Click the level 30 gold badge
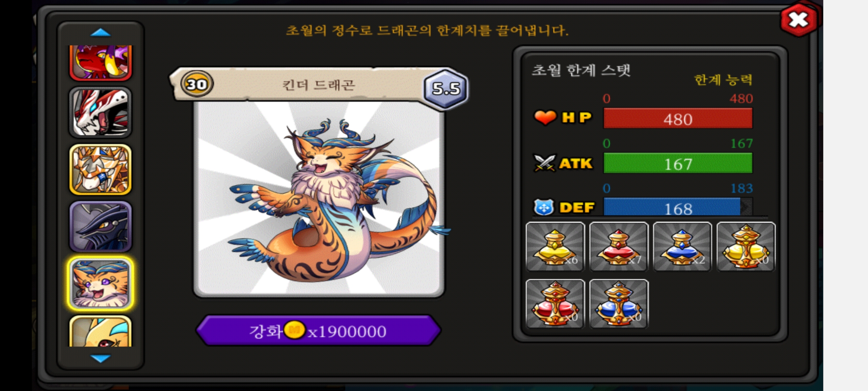The width and height of the screenshot is (868, 391). (x=197, y=84)
